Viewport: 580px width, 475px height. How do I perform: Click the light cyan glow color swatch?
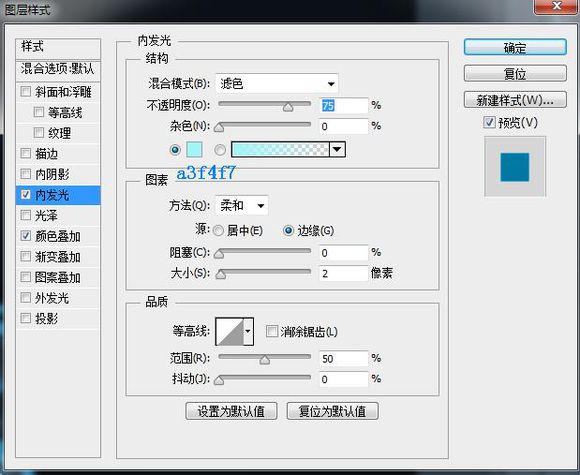194,149
